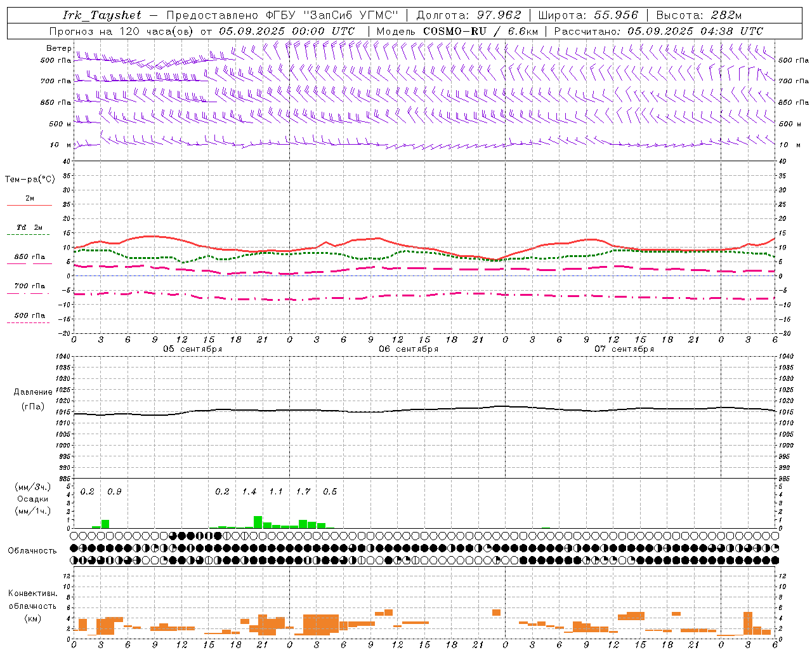Select the text Предоставлено ФГБУ "ЗапСиб УГМС"
This screenshot has height=650, width=812.
[x=282, y=15]
